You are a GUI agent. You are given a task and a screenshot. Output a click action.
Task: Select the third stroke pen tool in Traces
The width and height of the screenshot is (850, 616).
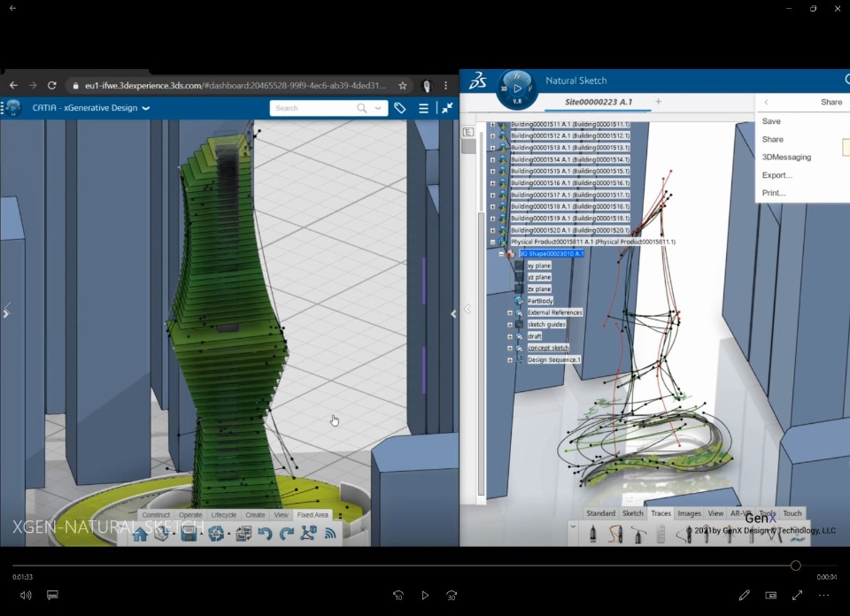tap(638, 535)
